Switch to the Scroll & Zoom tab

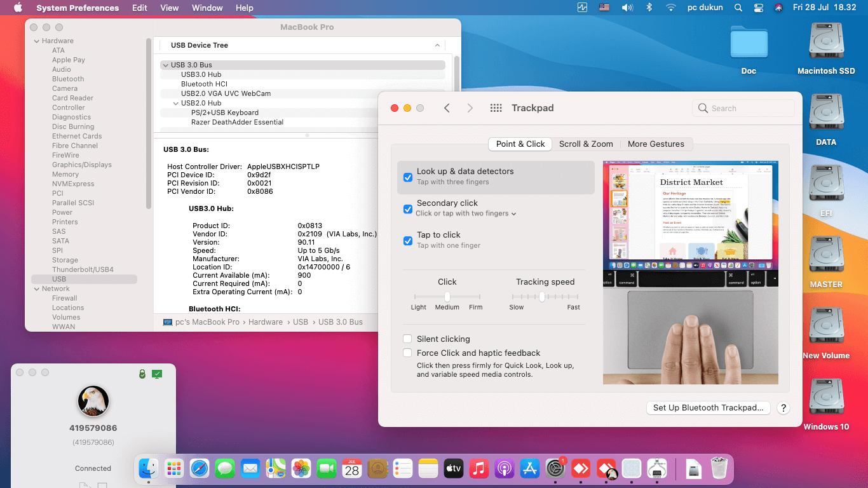coord(586,144)
